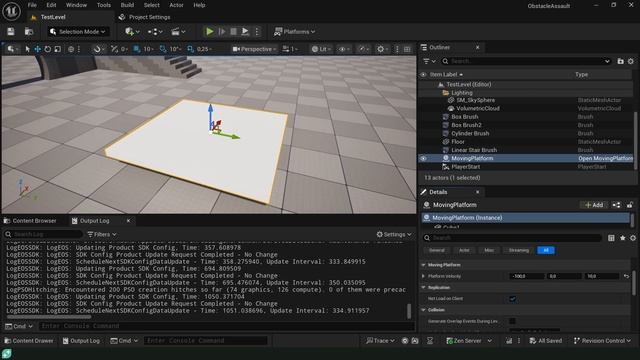Screen dimensions: 640x360
Task: Collapse the Replication section
Action: click(423, 288)
